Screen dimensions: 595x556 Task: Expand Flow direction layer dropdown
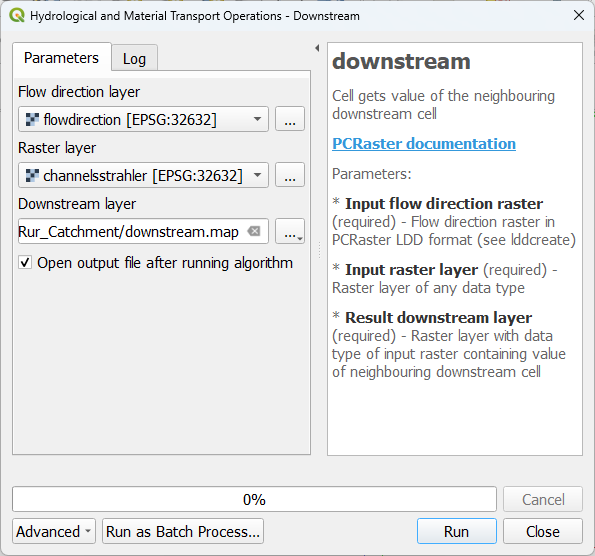click(x=257, y=119)
